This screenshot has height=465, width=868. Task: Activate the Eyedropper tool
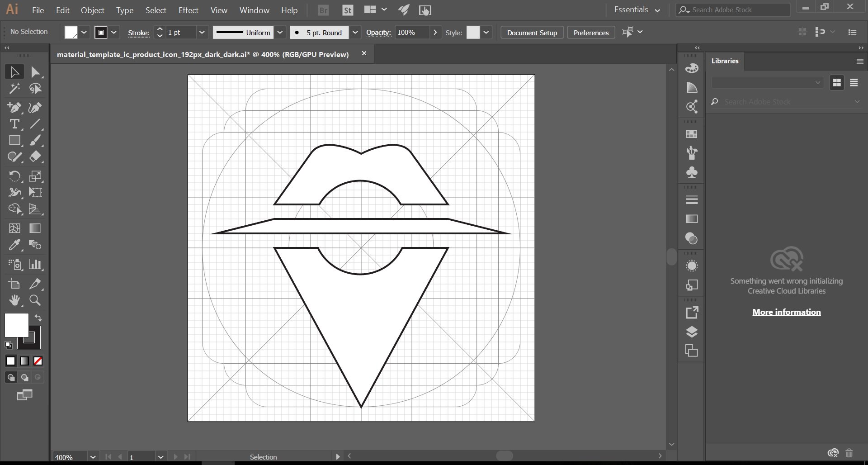[14, 245]
